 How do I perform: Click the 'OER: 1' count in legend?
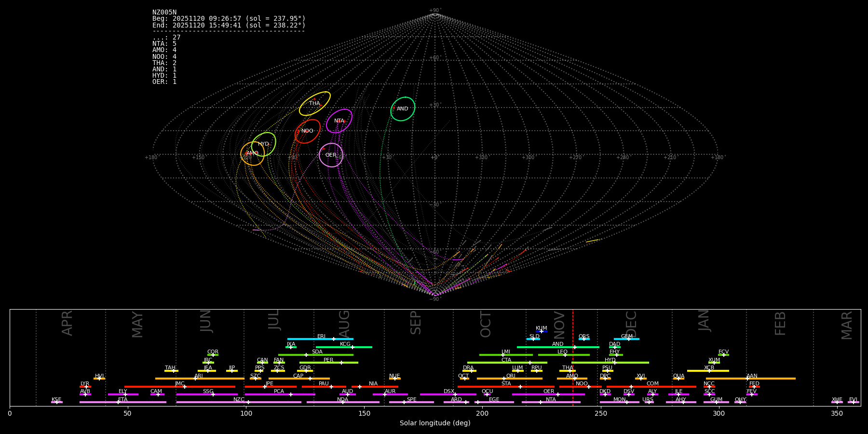coord(164,82)
